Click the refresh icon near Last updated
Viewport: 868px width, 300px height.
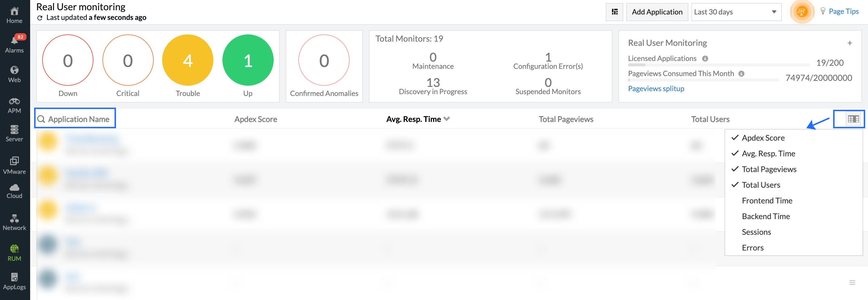point(40,18)
